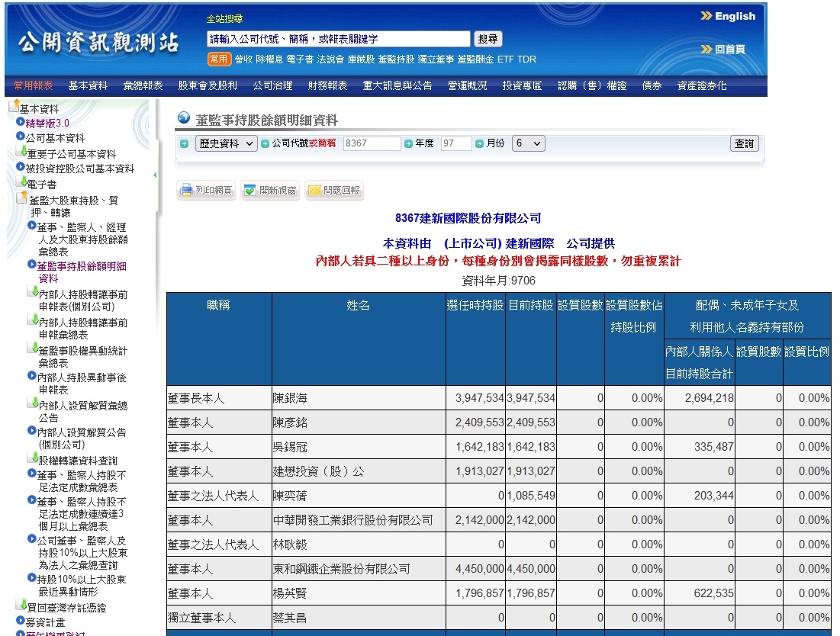
Task: Click the folder icon beside 重要子公司基本資料
Action: (x=21, y=152)
